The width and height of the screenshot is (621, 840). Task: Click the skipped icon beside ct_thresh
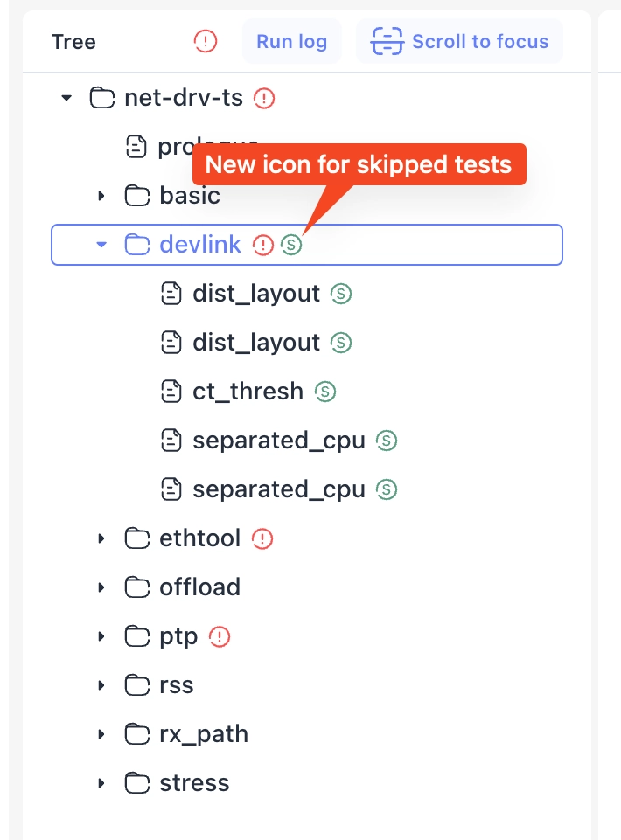(324, 391)
